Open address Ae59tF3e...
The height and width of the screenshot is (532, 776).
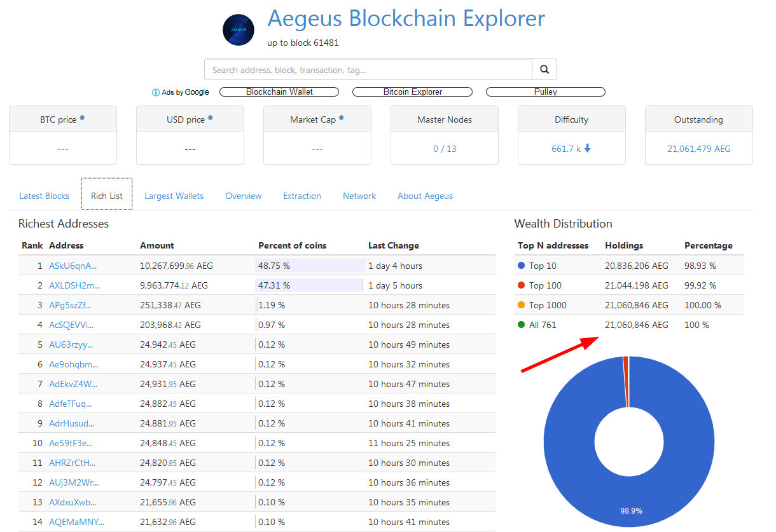click(71, 443)
